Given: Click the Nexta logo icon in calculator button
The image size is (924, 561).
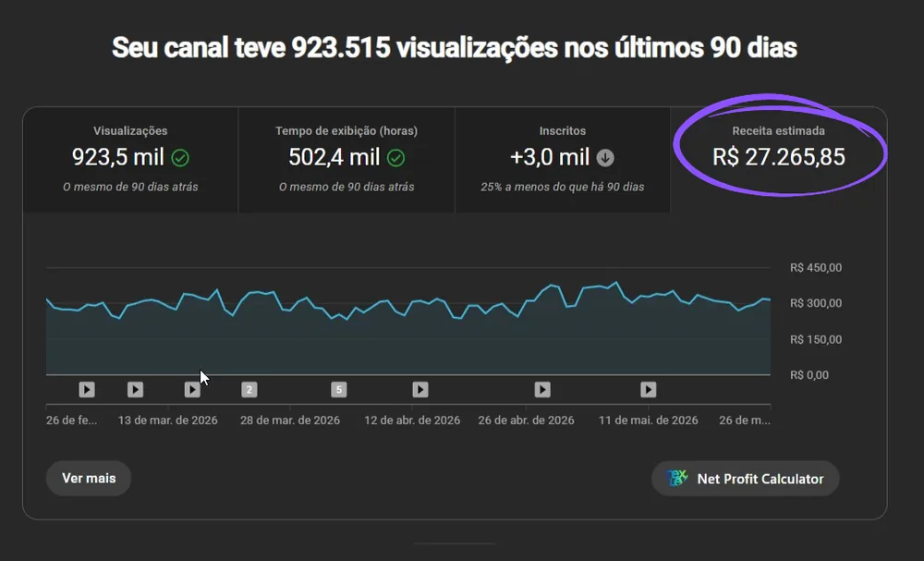Looking at the screenshot, I should click(x=676, y=478).
